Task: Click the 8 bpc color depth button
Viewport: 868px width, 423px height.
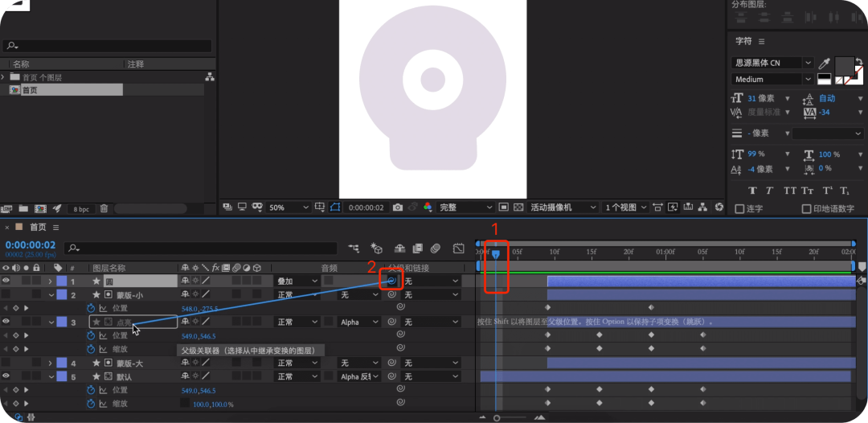Action: (x=81, y=209)
